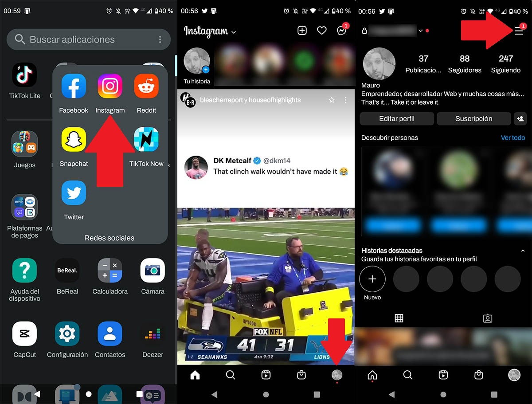Switch to the tagged photos tab
Image resolution: width=532 pixels, height=404 pixels.
488,318
